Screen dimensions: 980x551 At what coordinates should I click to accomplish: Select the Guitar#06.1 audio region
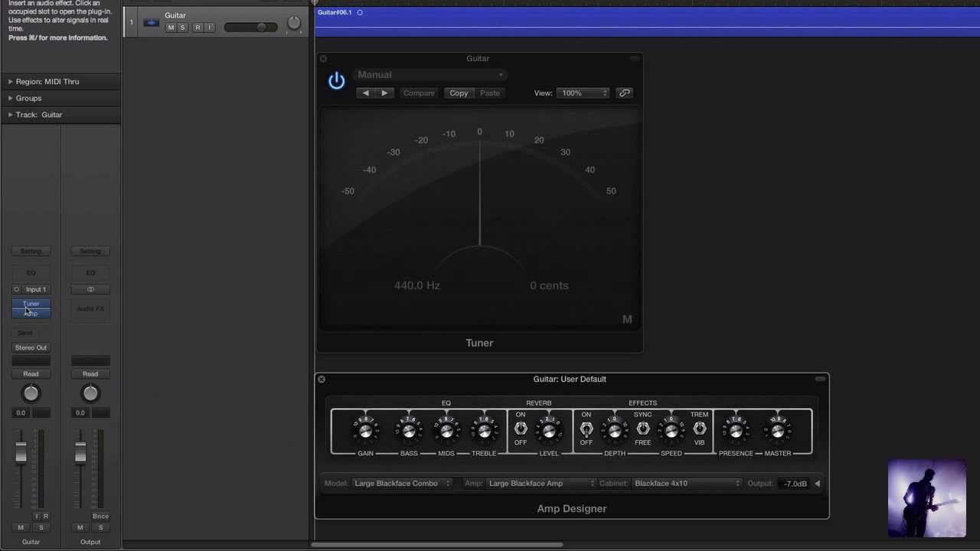647,21
